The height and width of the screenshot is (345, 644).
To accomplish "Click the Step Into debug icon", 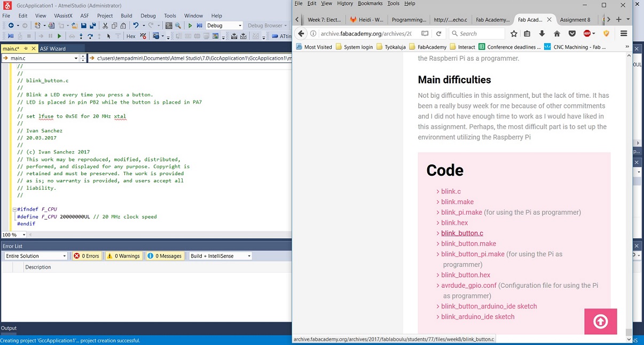I will 81,36.
